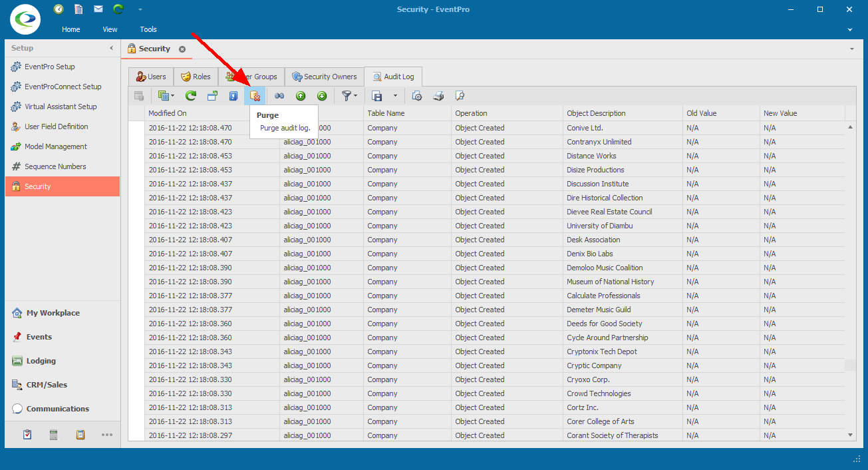Image resolution: width=868 pixels, height=470 pixels.
Task: Click the save layout floppy disk icon
Action: [x=376, y=96]
